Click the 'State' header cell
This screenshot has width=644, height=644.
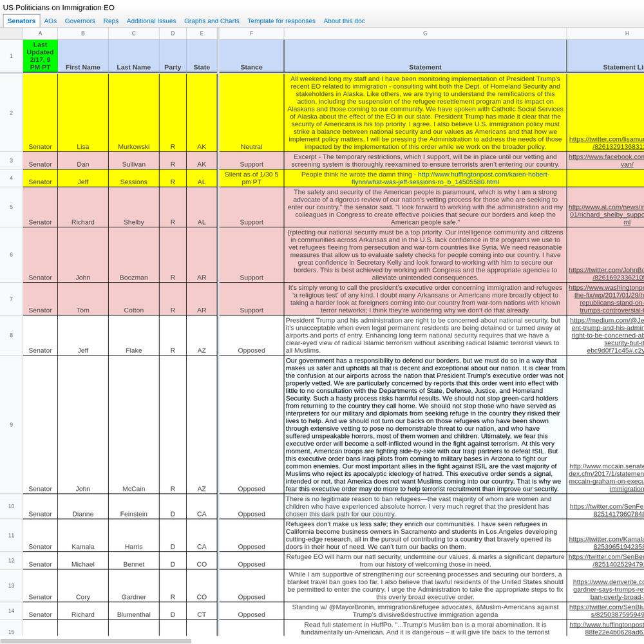[202, 56]
